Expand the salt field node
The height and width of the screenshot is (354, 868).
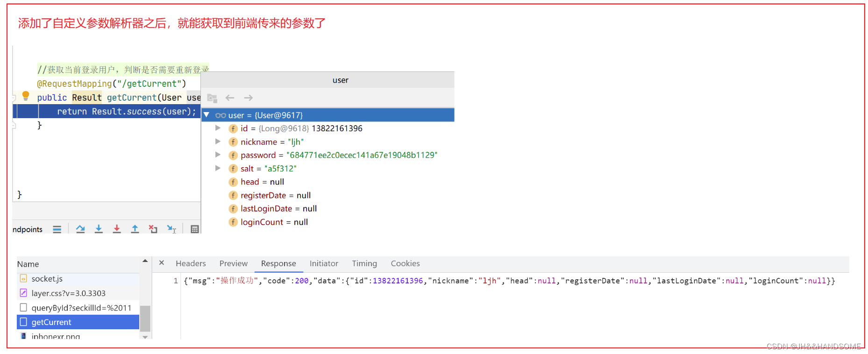[x=218, y=168]
